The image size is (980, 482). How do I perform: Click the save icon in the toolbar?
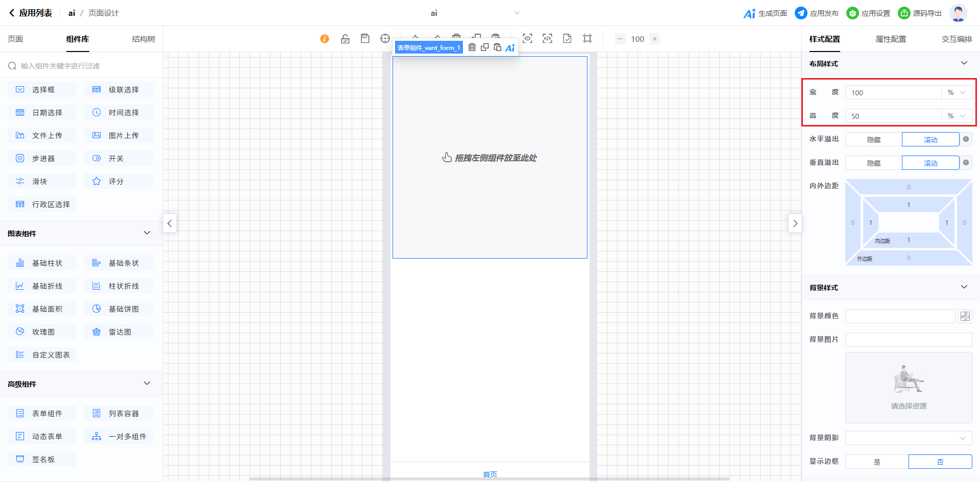point(365,39)
